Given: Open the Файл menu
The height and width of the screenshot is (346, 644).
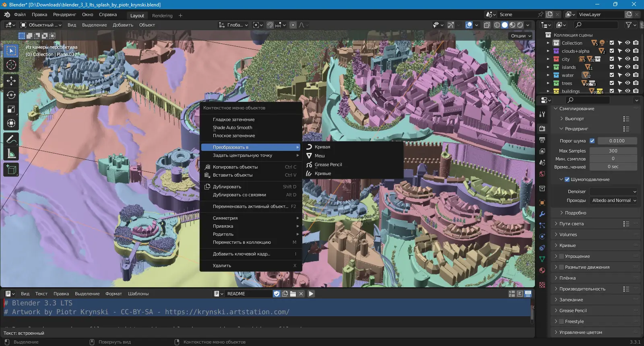Looking at the screenshot, I should [20, 14].
